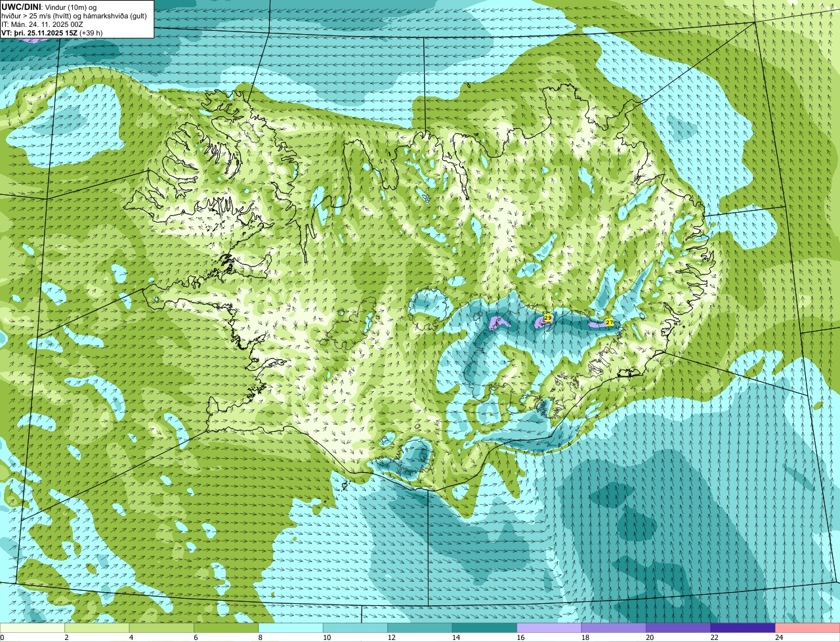
Task: Click the legend scale number 22
Action: tap(713, 637)
